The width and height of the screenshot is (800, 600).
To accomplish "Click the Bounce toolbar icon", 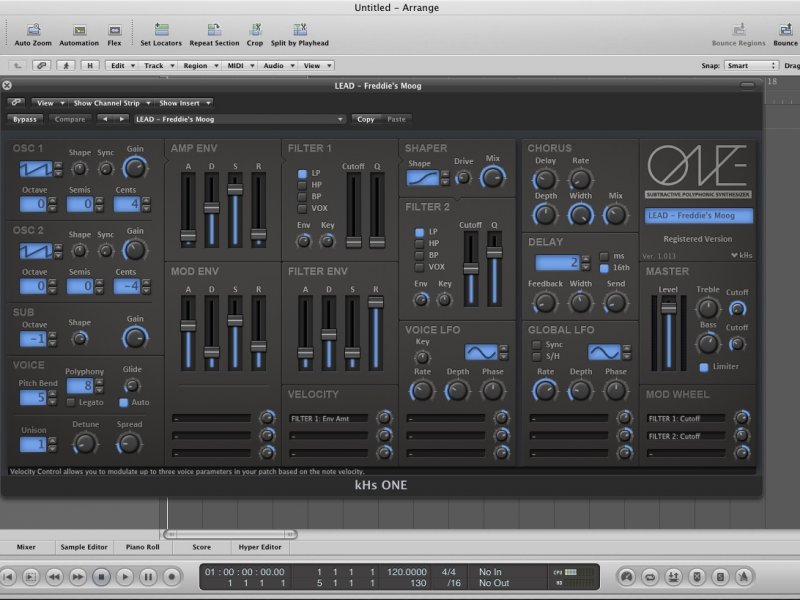I will pos(786,30).
